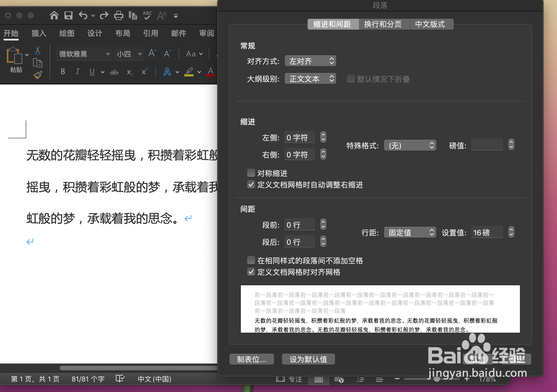
Task: Uncheck 定义文档网格时自动调整右缩进
Action: (251, 185)
